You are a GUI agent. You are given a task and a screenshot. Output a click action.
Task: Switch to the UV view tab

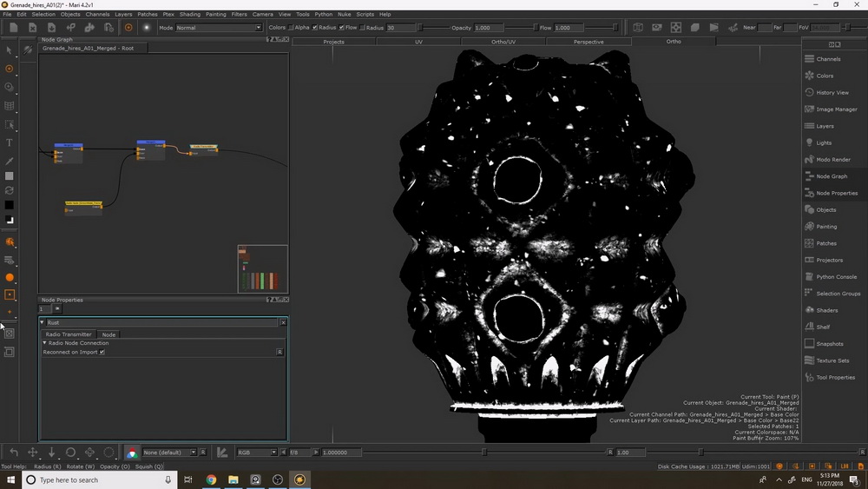coord(418,42)
